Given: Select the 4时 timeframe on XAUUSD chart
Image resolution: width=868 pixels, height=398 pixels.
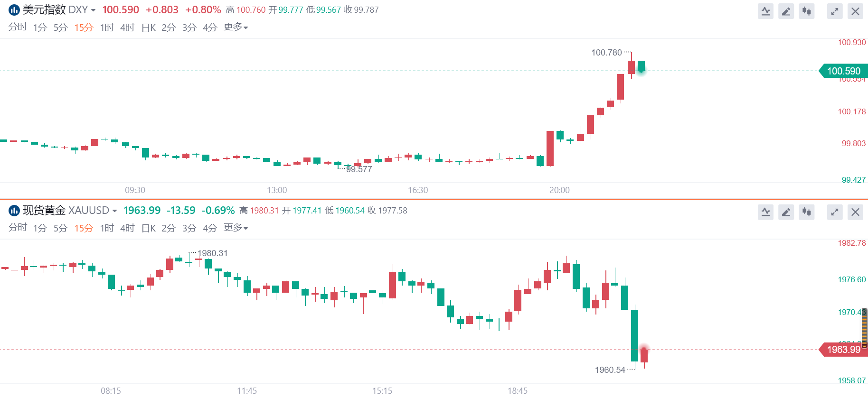Looking at the screenshot, I should [127, 228].
